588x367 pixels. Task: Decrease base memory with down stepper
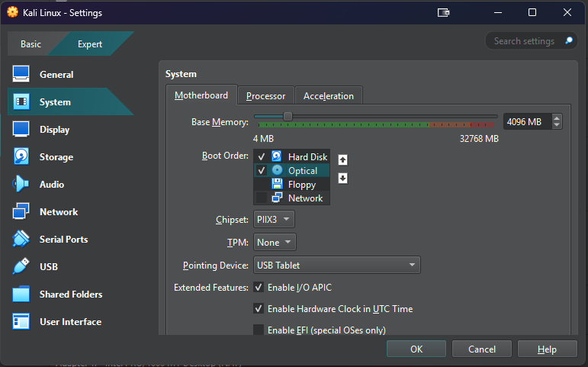(557, 125)
